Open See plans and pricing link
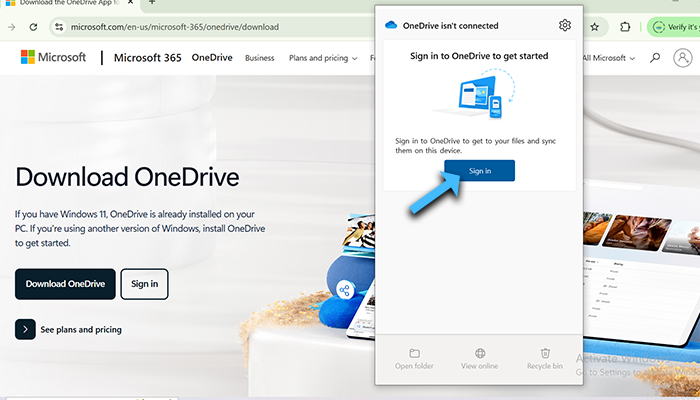The width and height of the screenshot is (700, 400). pos(81,329)
